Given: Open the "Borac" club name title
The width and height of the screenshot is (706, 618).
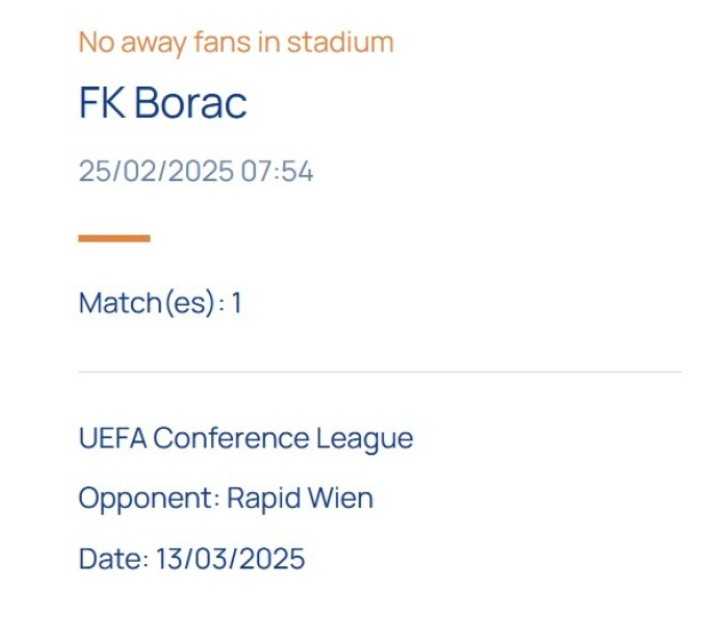Looking at the screenshot, I should click(190, 104).
